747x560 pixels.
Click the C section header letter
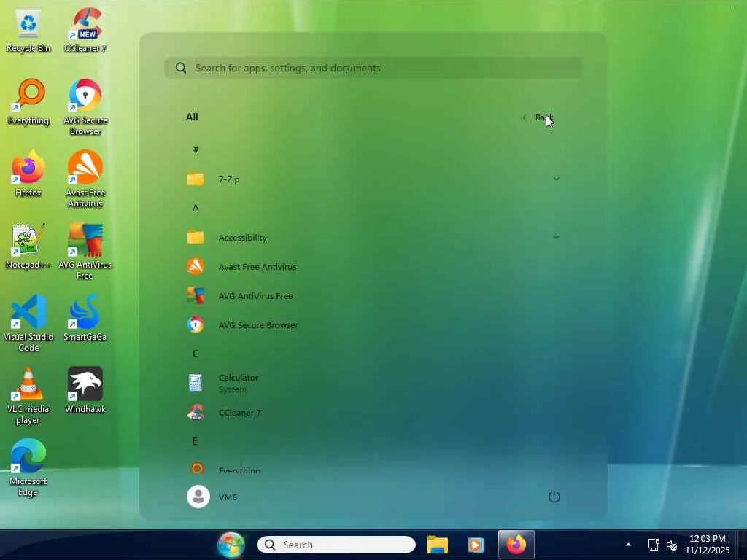196,354
